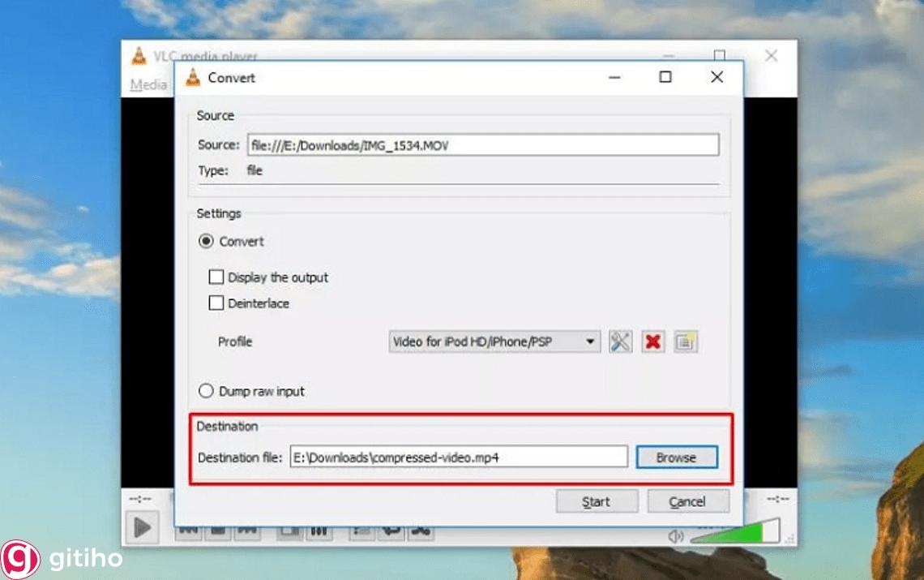Click the Source path field showing IMG_1534.MOV

(484, 144)
